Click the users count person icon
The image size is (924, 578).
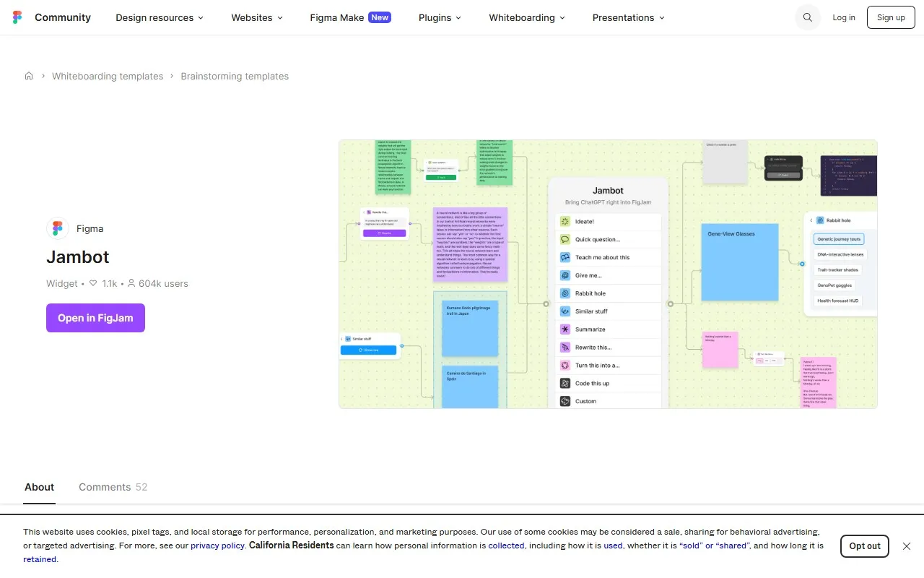pos(131,284)
